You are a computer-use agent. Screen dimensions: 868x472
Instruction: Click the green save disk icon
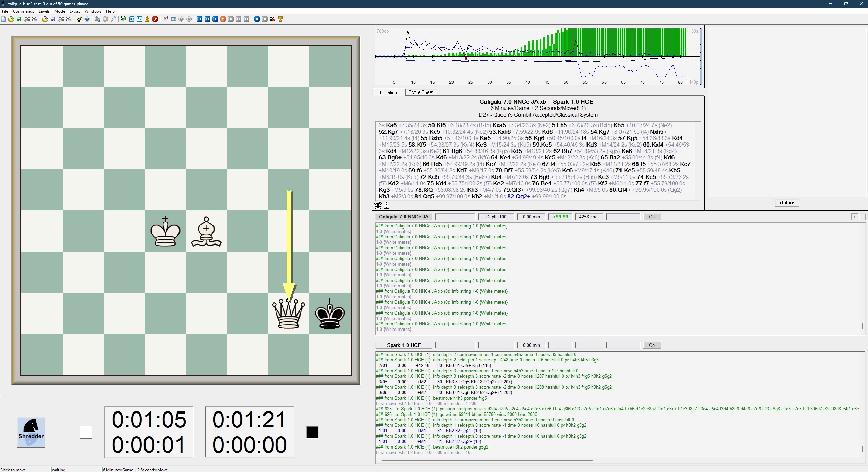click(x=19, y=19)
